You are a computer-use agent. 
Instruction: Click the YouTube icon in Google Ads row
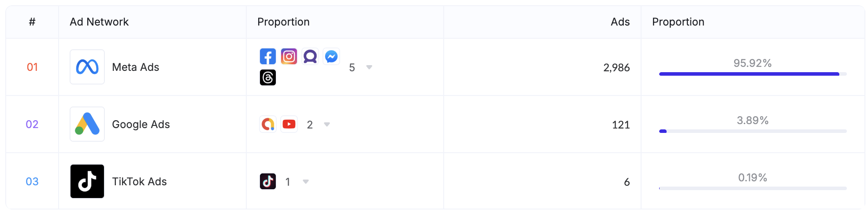[x=289, y=124]
